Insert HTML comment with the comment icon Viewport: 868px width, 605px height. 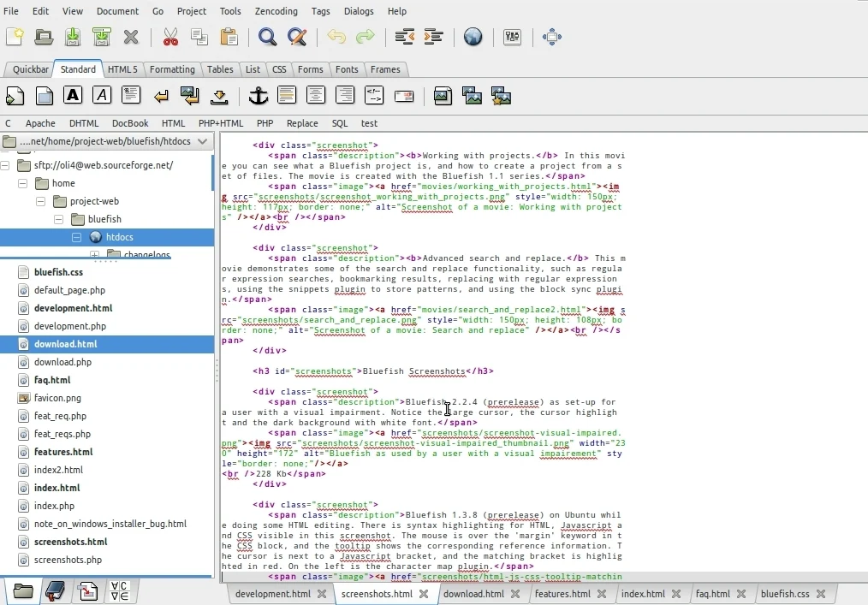[x=374, y=95]
